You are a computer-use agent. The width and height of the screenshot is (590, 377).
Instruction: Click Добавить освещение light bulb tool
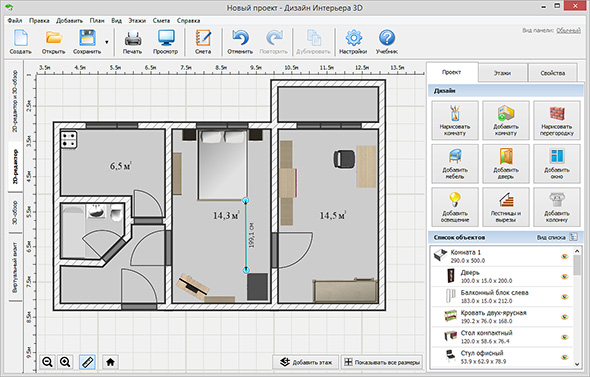(455, 207)
